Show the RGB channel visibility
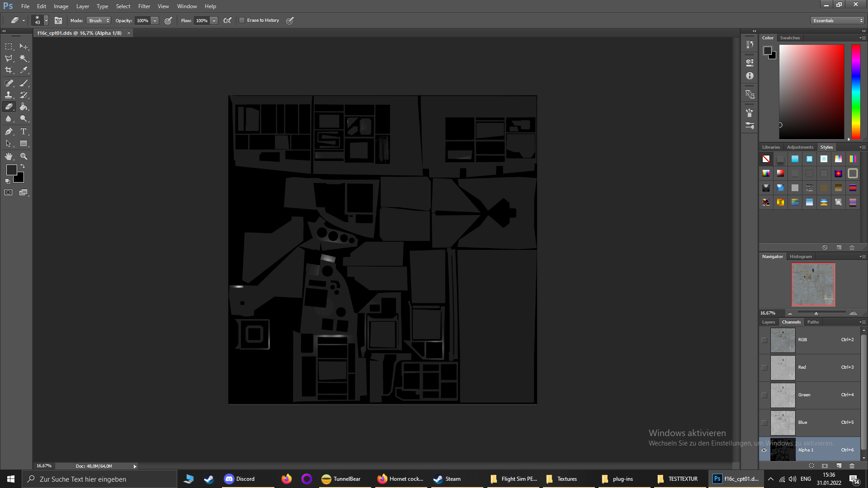This screenshot has width=868, height=488. pos(764,340)
